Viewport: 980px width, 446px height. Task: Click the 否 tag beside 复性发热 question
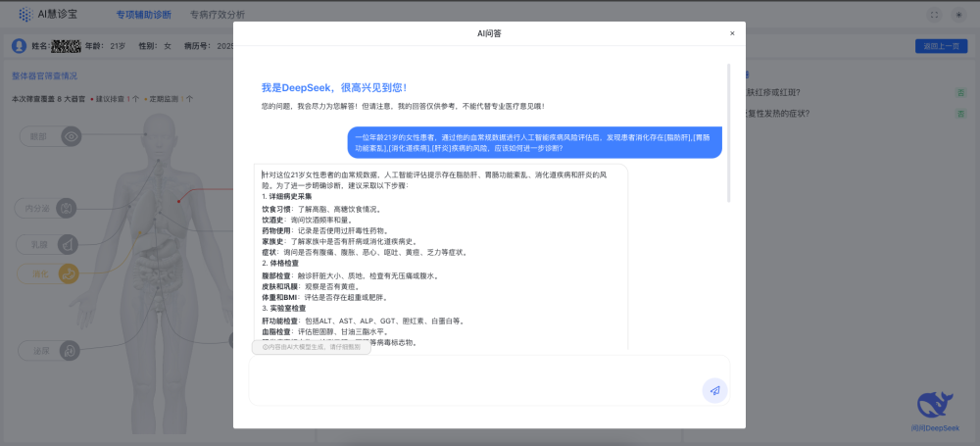pyautogui.click(x=960, y=114)
